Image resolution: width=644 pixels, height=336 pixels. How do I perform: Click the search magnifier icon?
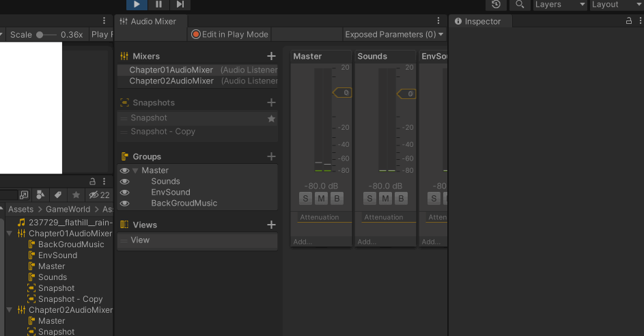pos(520,5)
